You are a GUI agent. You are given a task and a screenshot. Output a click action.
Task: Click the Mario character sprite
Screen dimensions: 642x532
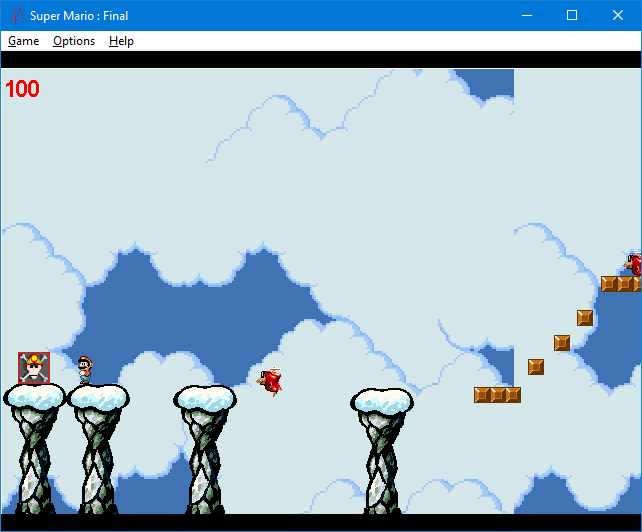pyautogui.click(x=85, y=370)
